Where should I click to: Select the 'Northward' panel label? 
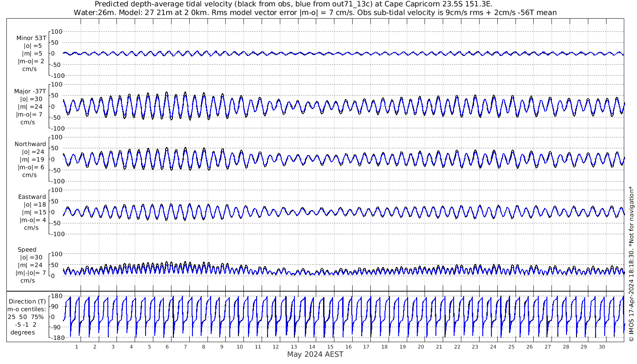30,144
